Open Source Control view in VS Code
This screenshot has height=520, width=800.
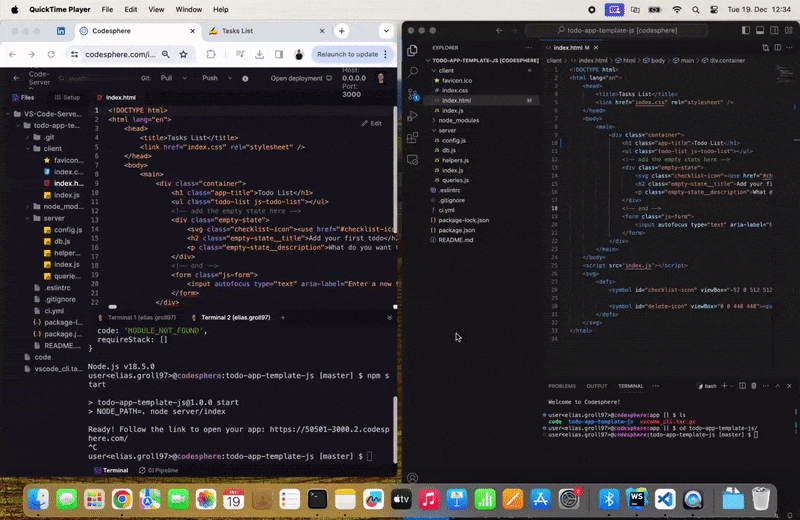414,97
